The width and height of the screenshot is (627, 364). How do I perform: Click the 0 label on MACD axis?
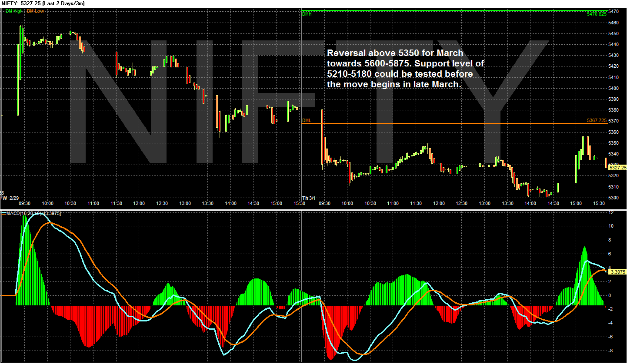[610, 295]
